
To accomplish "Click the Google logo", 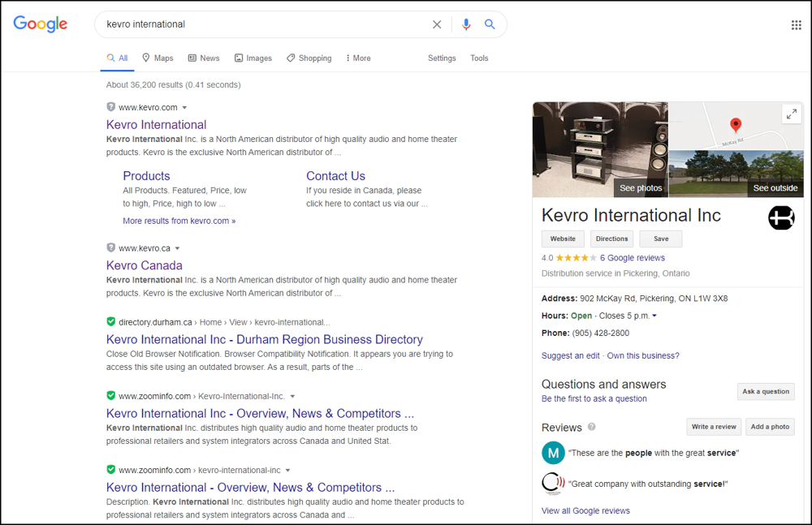I will click(41, 24).
